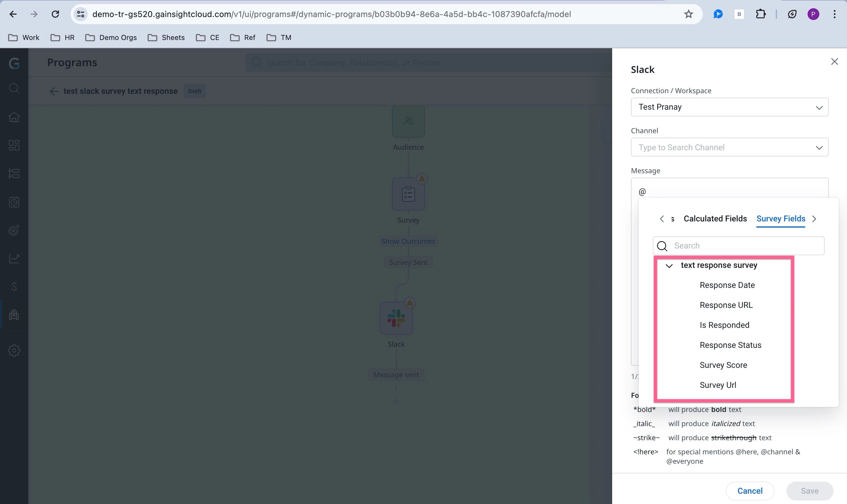Open the B extension icon
The width and height of the screenshot is (847, 504).
[x=739, y=14]
